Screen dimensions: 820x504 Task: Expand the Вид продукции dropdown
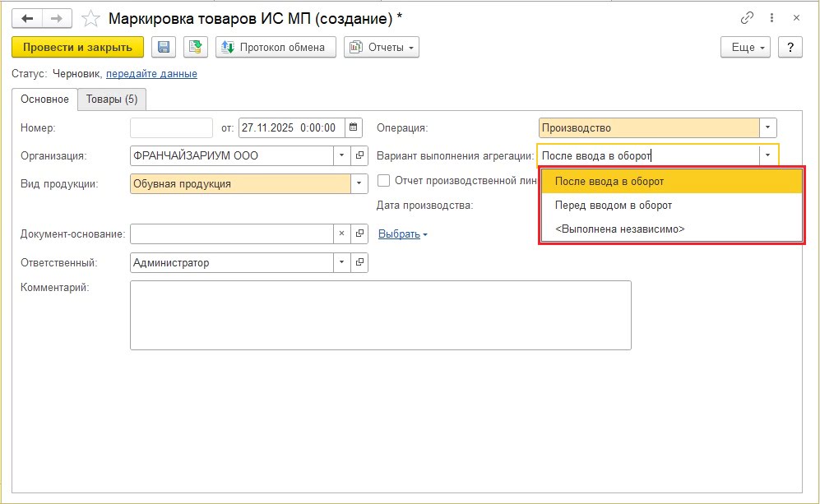(359, 184)
